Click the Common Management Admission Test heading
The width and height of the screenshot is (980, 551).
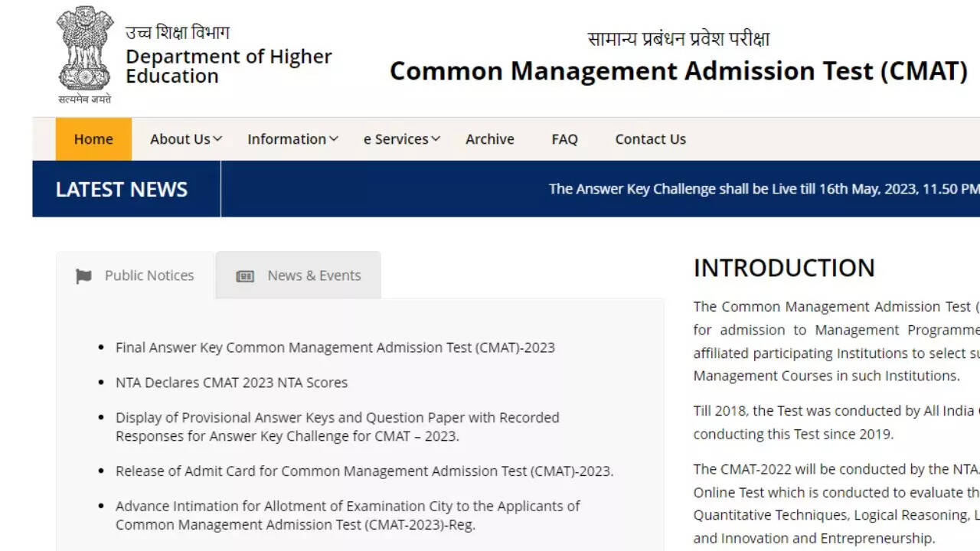pyautogui.click(x=678, y=71)
